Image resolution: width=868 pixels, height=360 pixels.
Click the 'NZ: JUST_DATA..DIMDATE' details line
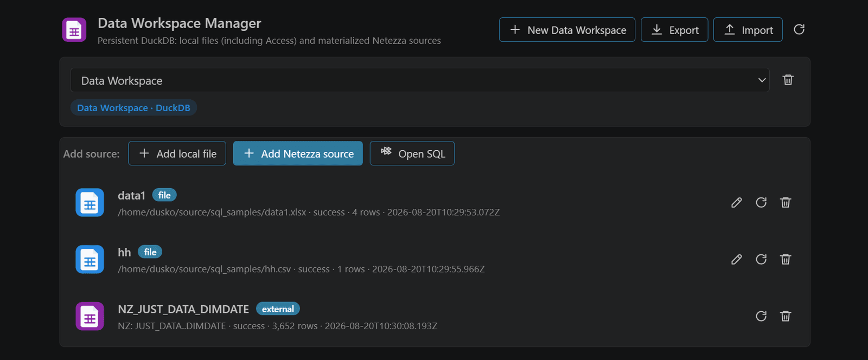278,326
